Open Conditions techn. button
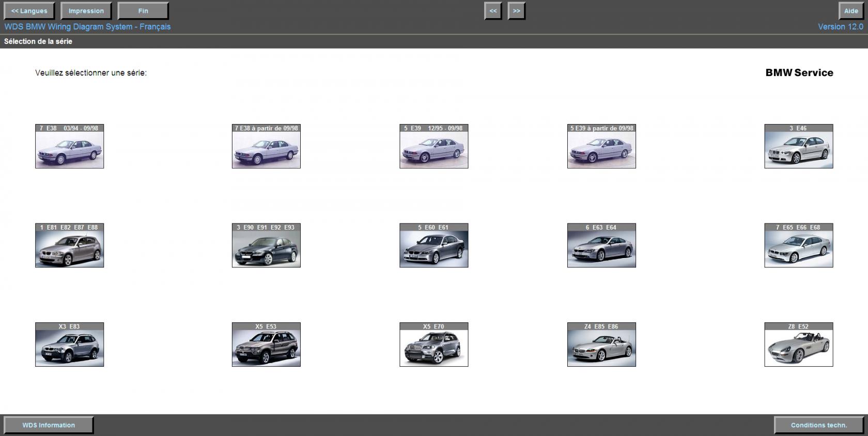Image resolution: width=868 pixels, height=436 pixels. tap(819, 425)
